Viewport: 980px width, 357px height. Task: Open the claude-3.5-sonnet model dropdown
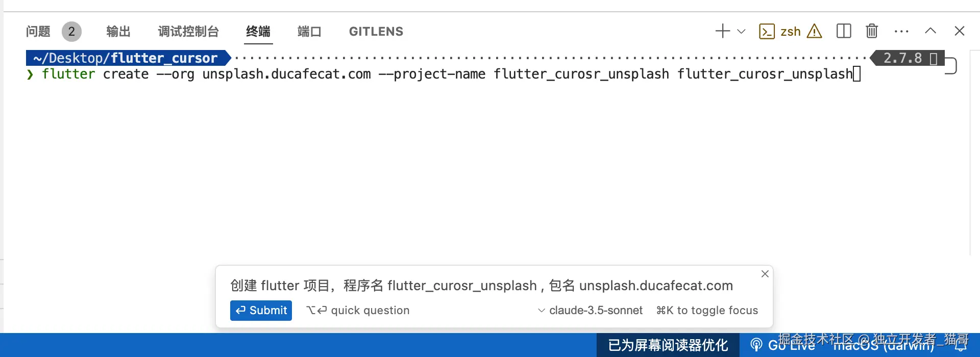[591, 311]
